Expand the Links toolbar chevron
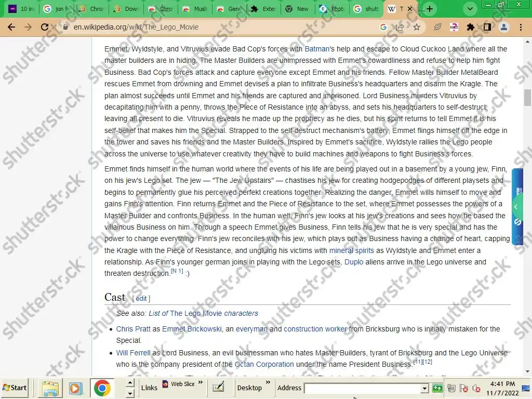 click(x=201, y=383)
